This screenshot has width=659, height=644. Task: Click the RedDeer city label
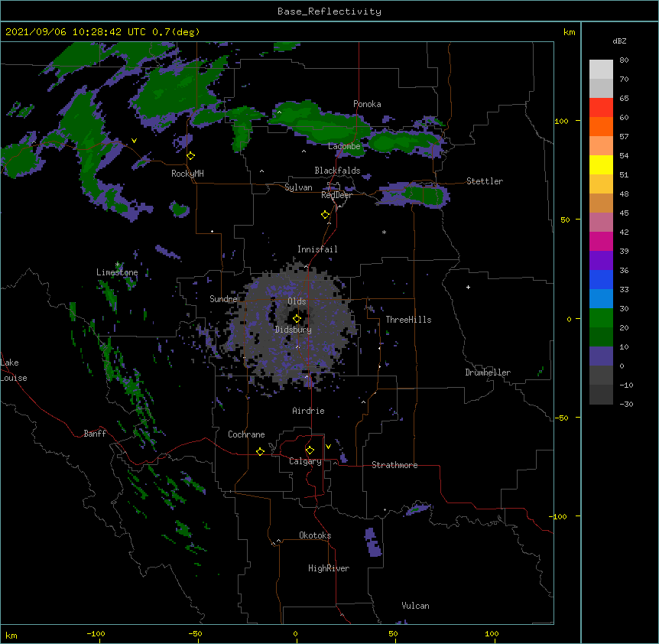coord(336,195)
